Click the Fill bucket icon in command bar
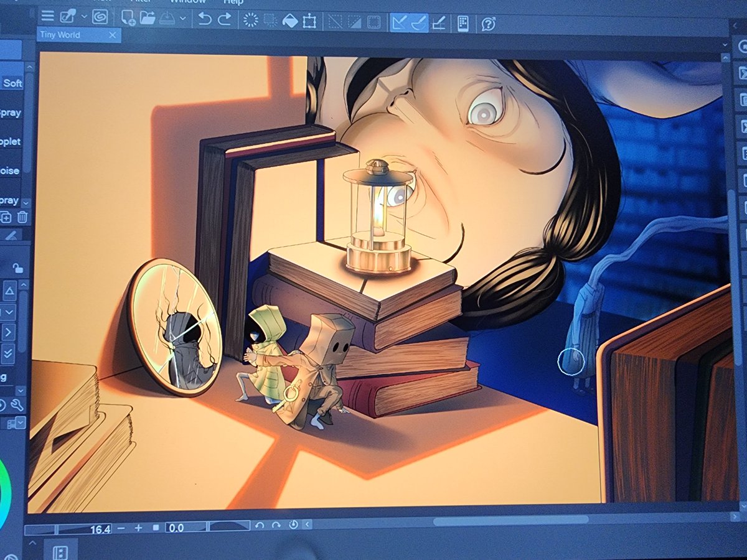The width and height of the screenshot is (747, 560). pyautogui.click(x=289, y=21)
